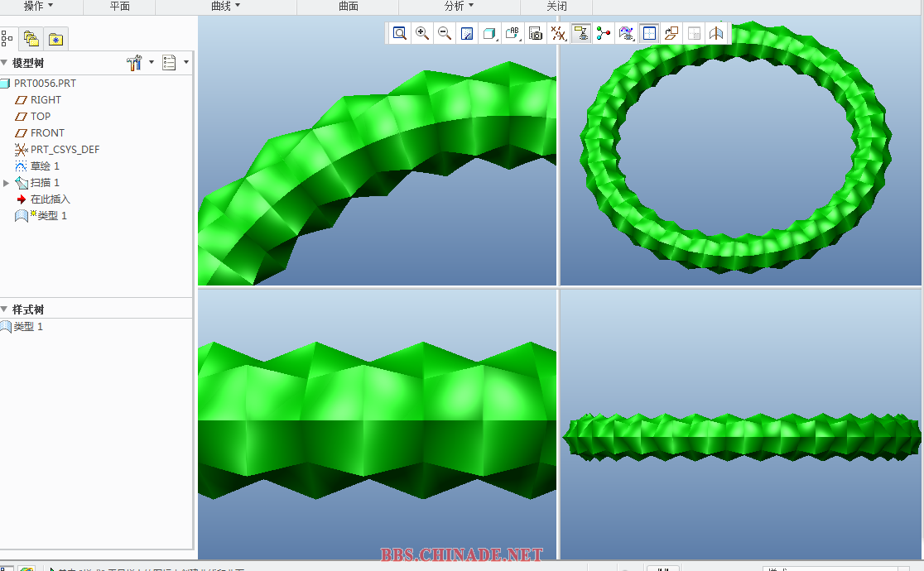Screen dimensions: 924x571
Task: Open the Favorites tab icon
Action: click(x=55, y=39)
